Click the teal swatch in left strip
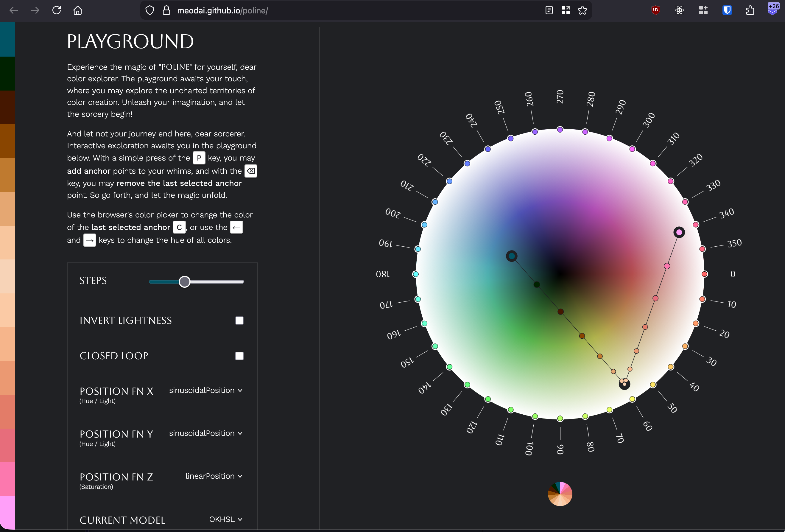This screenshot has width=785, height=532. click(x=7, y=40)
